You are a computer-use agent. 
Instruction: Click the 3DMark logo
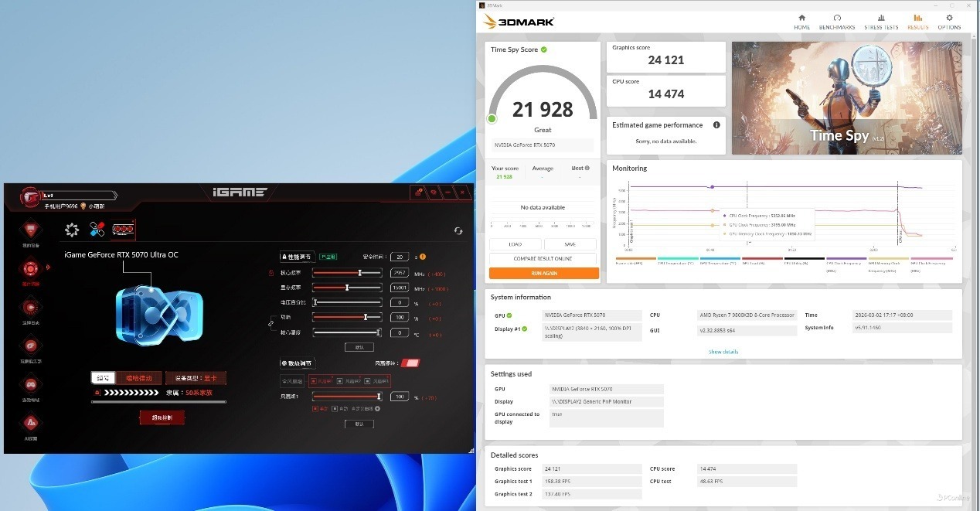point(518,22)
